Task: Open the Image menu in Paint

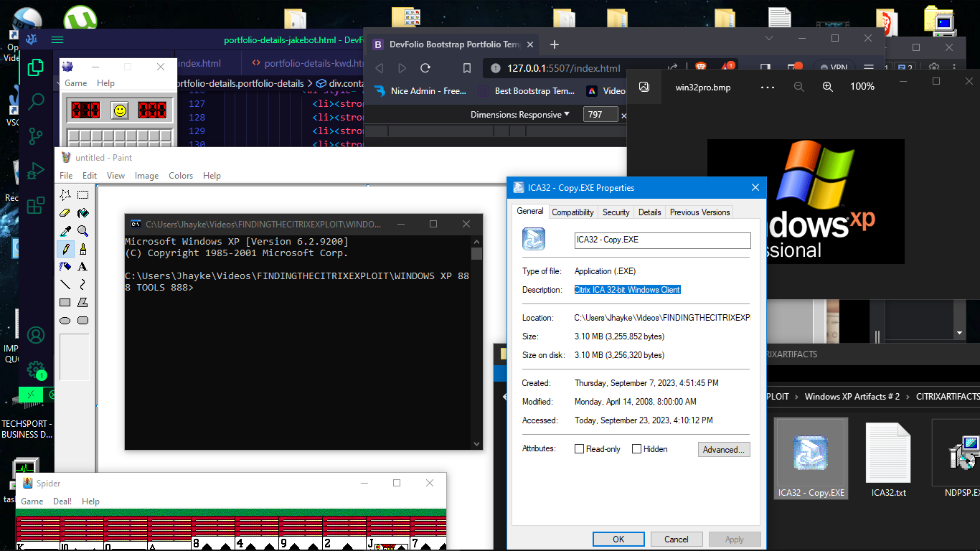Action: coord(146,176)
